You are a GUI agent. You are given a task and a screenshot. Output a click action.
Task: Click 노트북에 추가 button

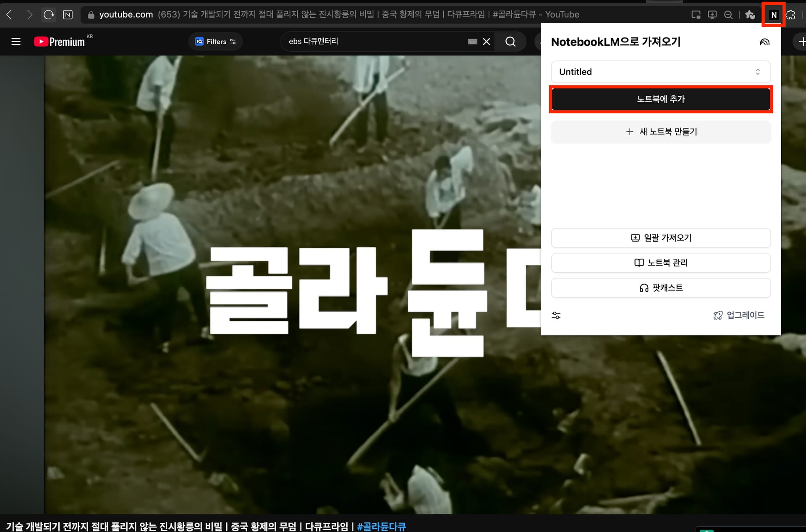660,99
